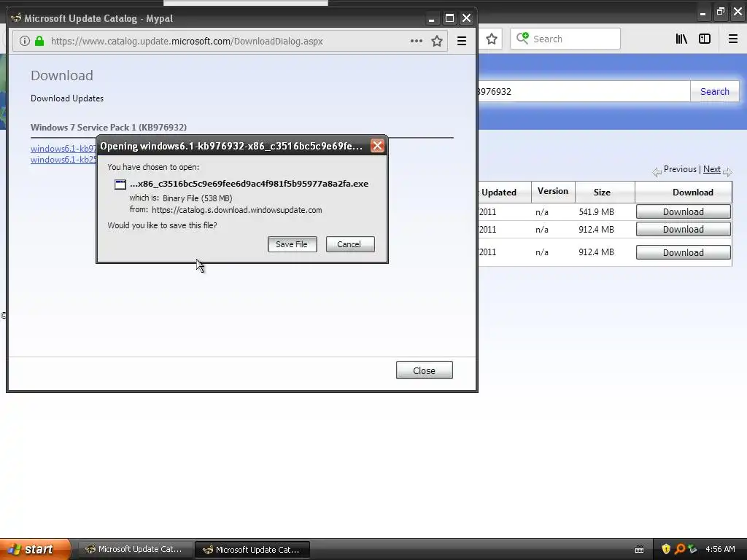Click the security shield tray icon
The height and width of the screenshot is (560, 747).
(666, 549)
